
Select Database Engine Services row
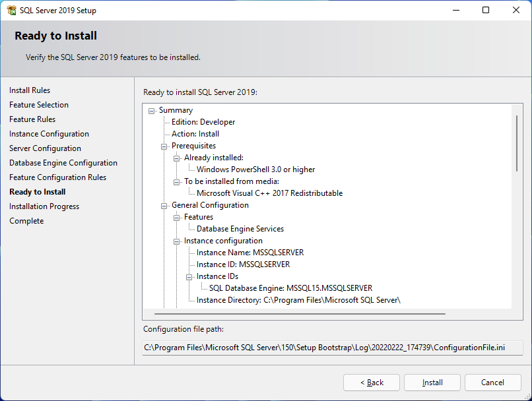[240, 229]
